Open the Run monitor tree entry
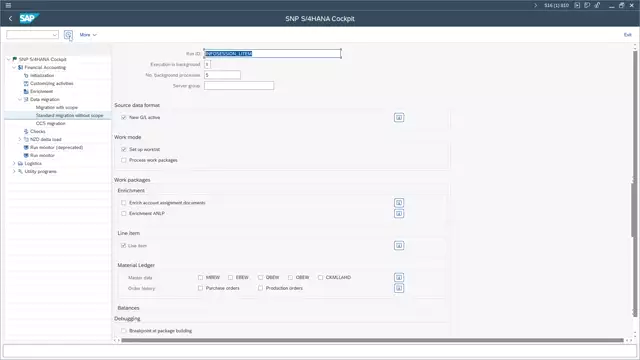This screenshot has height=360, width=640. click(x=42, y=156)
